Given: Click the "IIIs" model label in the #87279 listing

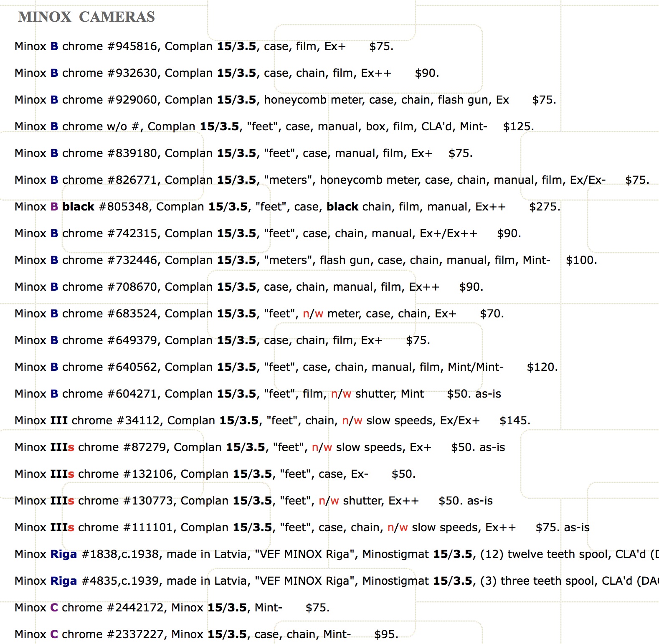Looking at the screenshot, I should point(62,447).
